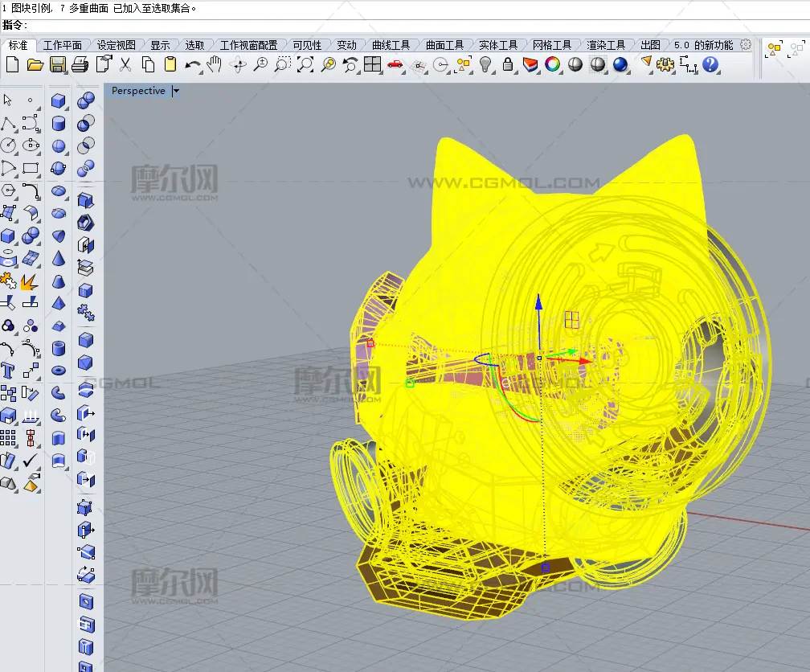
Task: Open Help with the question mark button
Action: (x=710, y=65)
